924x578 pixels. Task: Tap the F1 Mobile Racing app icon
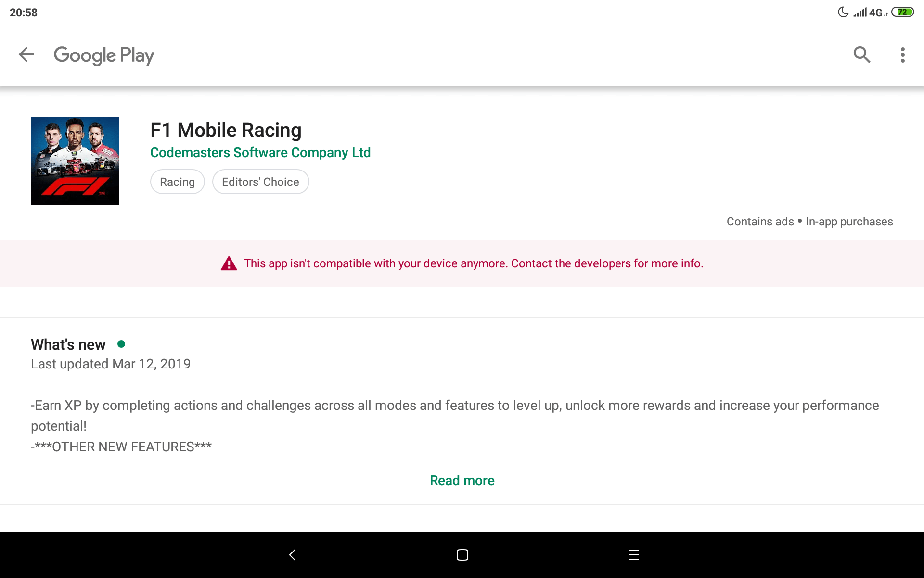pyautogui.click(x=75, y=161)
